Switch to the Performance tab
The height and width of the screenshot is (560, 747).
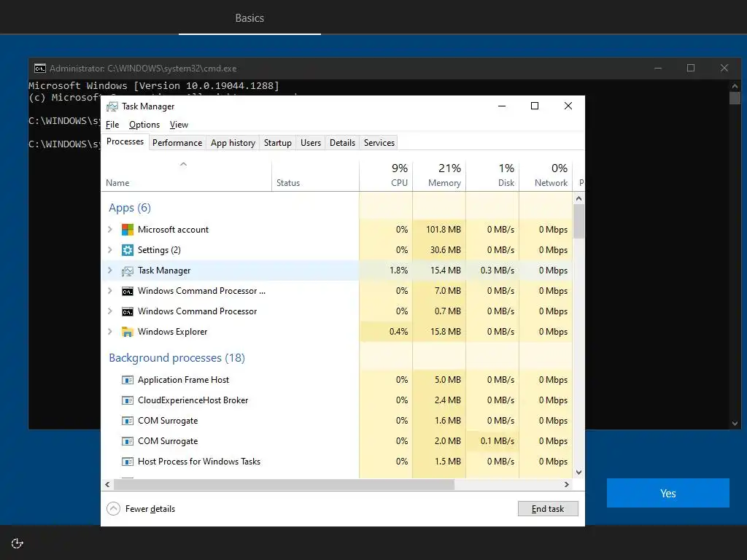(x=177, y=143)
